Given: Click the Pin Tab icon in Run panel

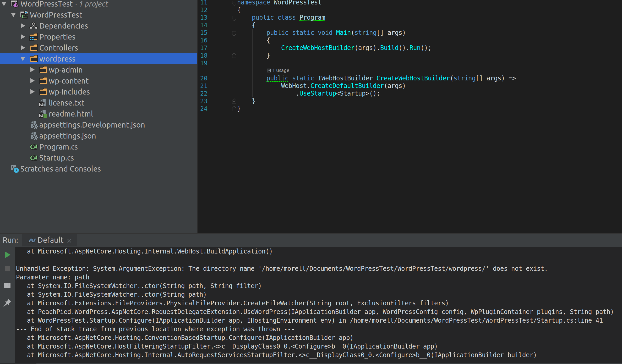Looking at the screenshot, I should [7, 303].
